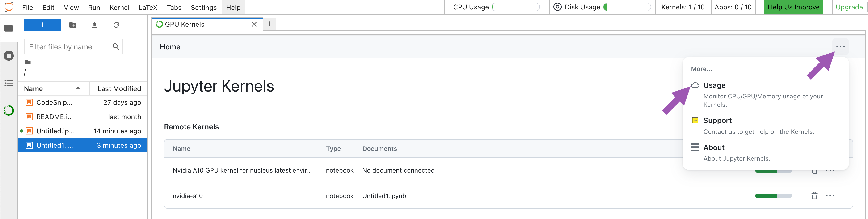Click the CodeSnip notebook file icon

click(x=29, y=102)
